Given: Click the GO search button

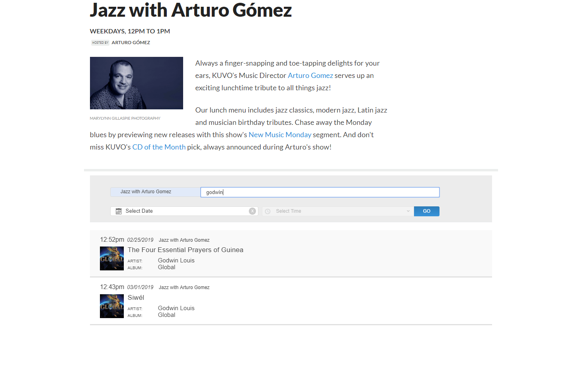Looking at the screenshot, I should (x=427, y=211).
